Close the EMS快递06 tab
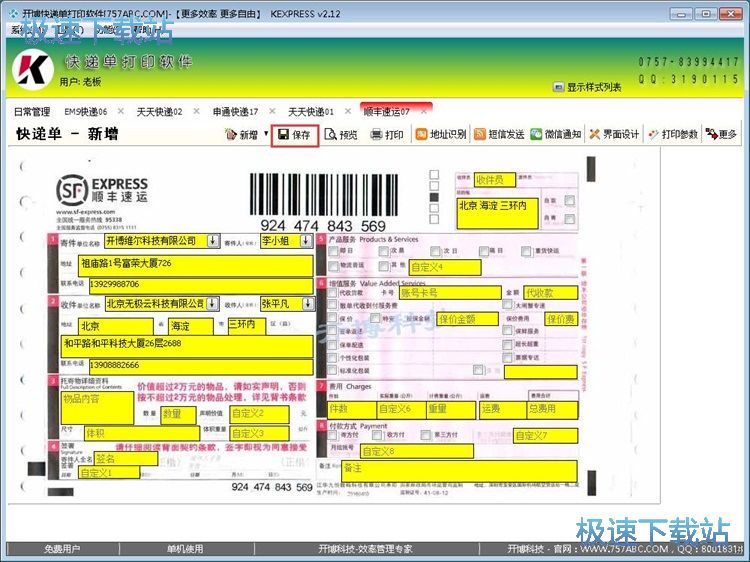The image size is (750, 562). 121,111
